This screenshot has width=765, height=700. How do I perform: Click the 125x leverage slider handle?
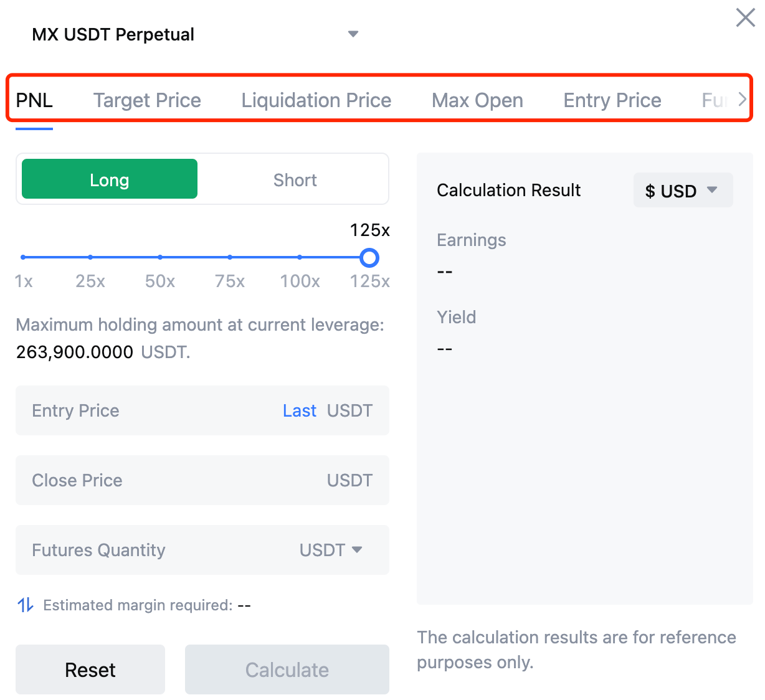click(x=369, y=257)
